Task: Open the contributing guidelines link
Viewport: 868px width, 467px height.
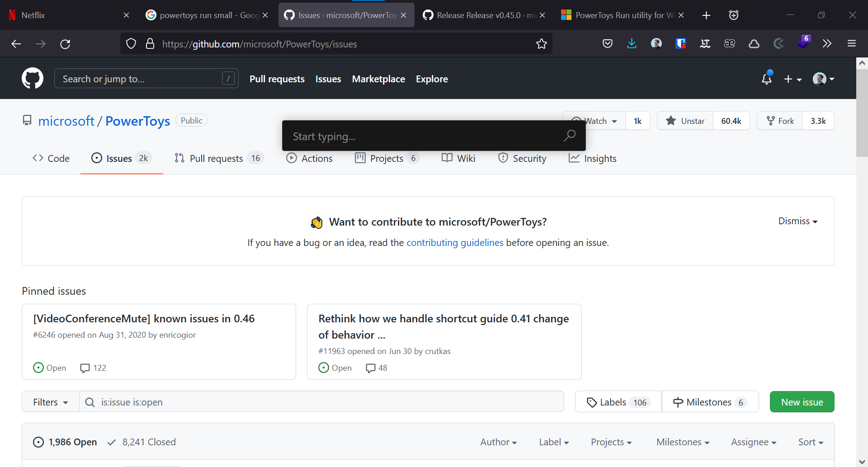Action: point(455,243)
